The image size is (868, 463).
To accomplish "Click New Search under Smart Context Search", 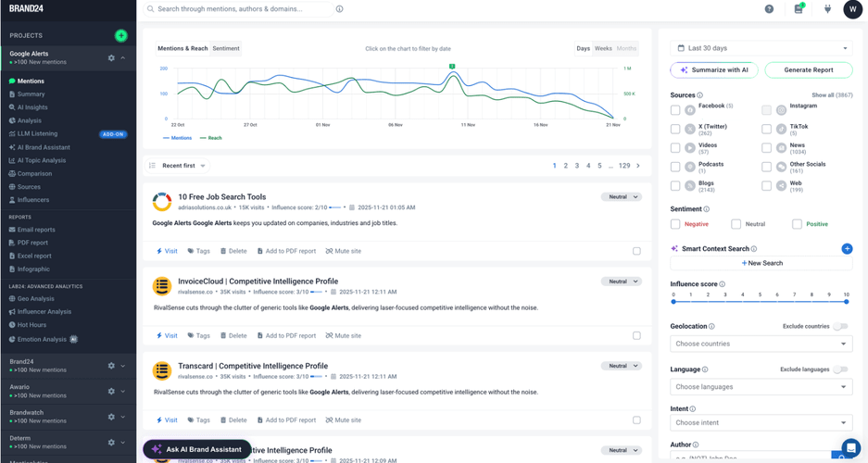I will 761,263.
